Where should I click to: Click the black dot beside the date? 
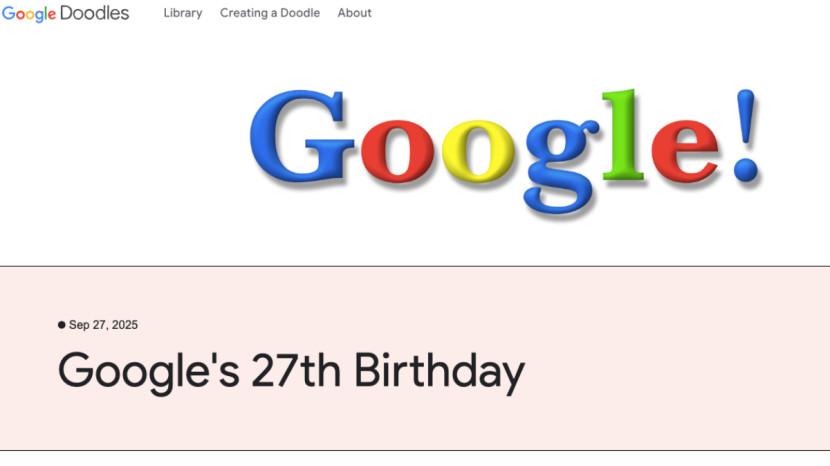pos(62,325)
